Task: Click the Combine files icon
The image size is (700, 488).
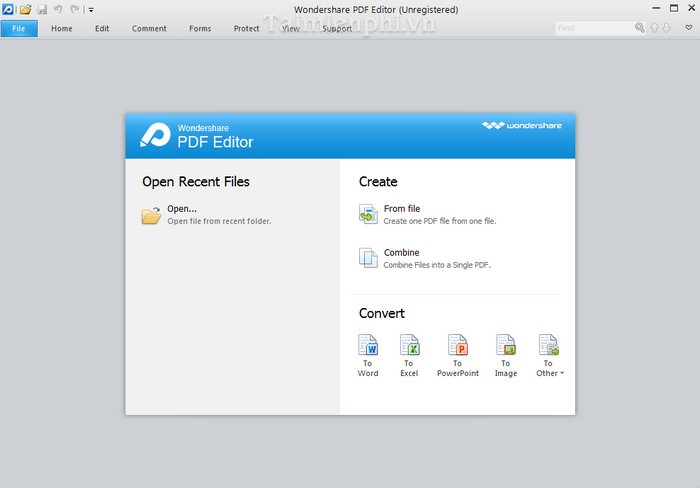Action: pos(368,258)
